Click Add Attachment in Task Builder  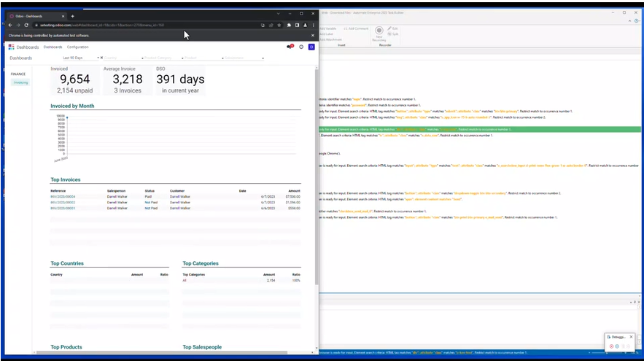click(x=330, y=39)
